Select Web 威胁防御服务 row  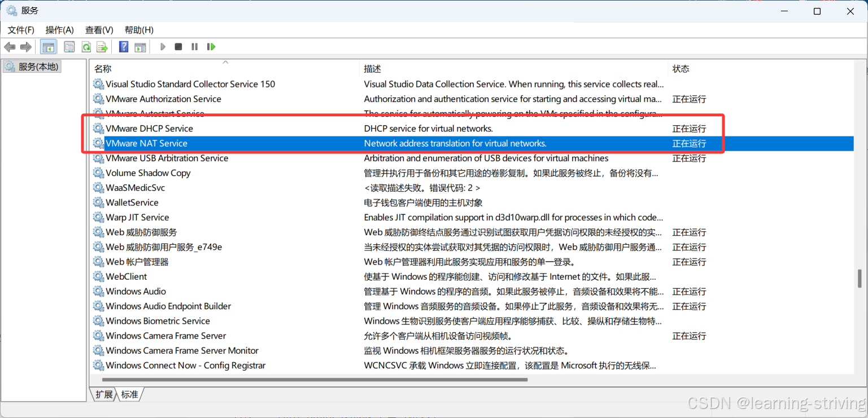(472, 232)
